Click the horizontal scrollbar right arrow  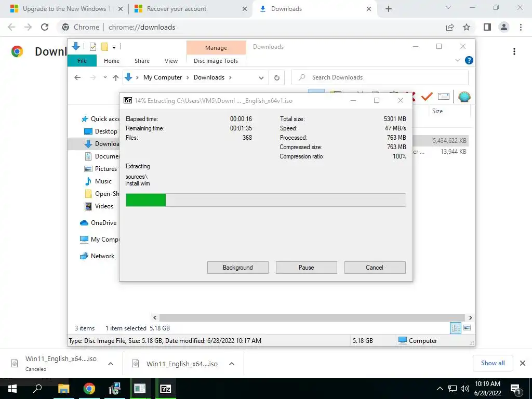click(470, 317)
